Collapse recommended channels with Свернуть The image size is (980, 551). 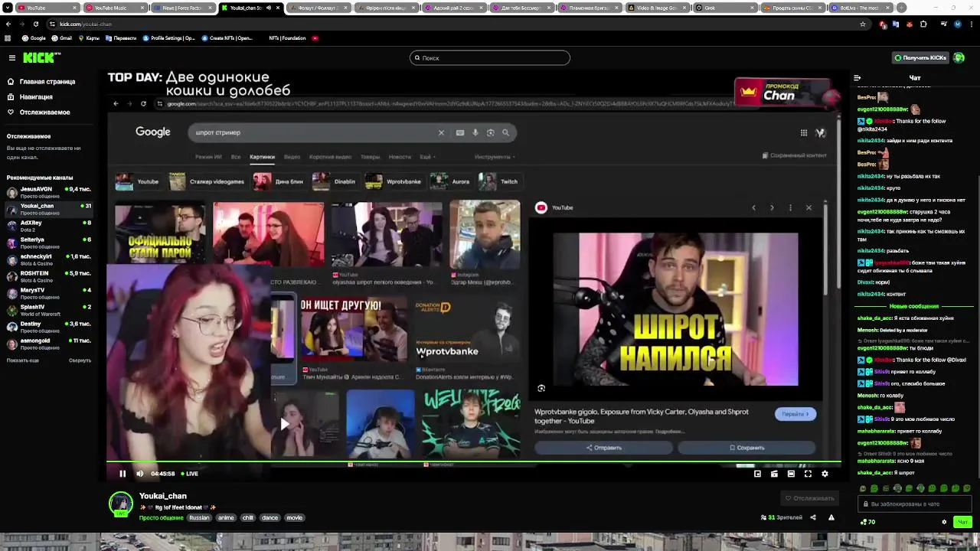pos(80,360)
